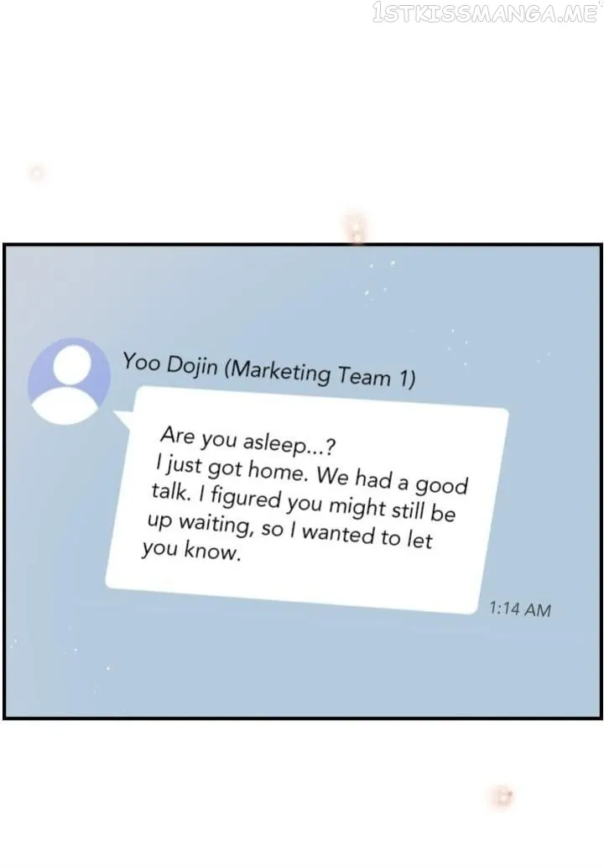This screenshot has height=868, width=604.
Task: Click the sparkle below the panel
Action: click(x=502, y=797)
